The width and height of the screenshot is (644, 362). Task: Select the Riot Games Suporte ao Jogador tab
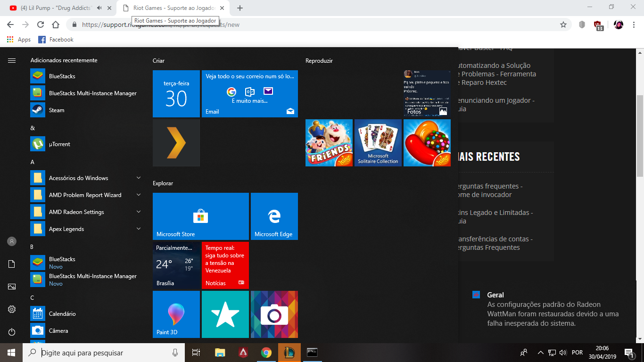pos(174,8)
